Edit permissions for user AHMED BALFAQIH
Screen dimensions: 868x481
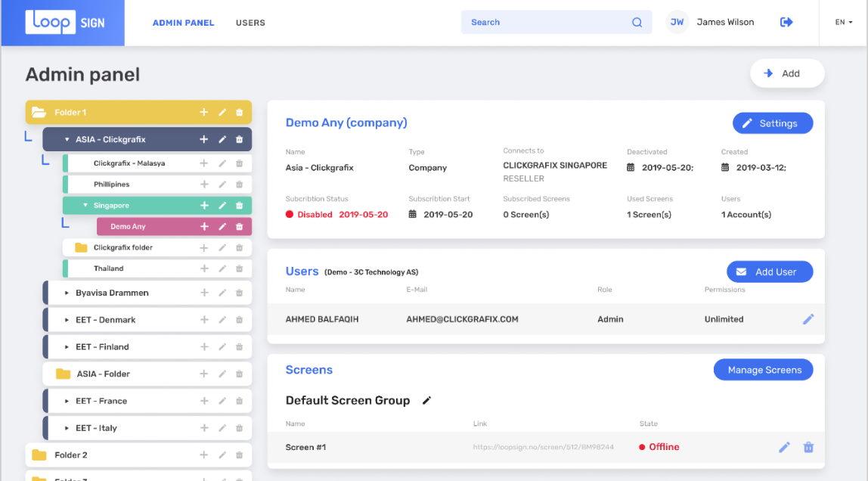point(808,318)
